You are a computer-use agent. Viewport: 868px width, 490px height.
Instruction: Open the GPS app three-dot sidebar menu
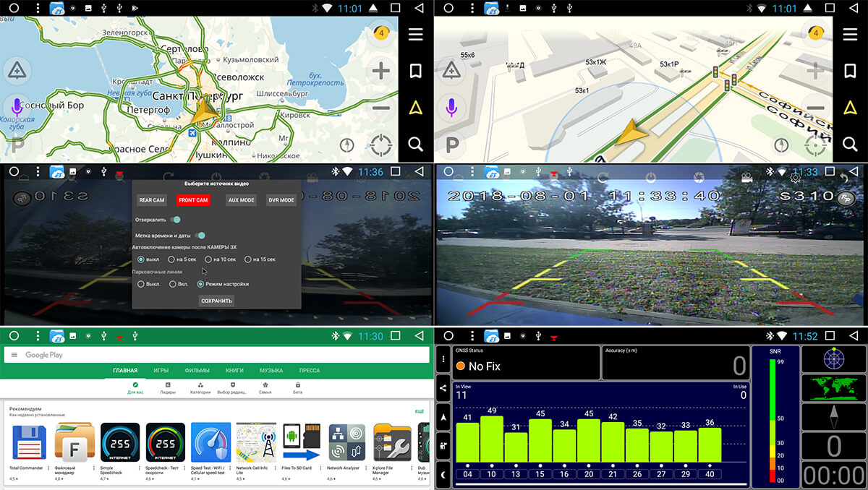point(443,360)
